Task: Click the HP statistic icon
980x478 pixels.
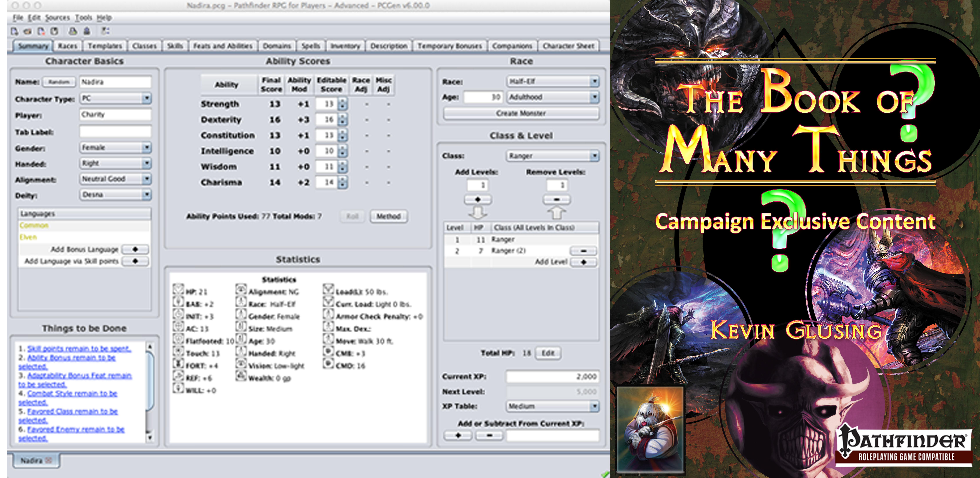Action: (178, 289)
